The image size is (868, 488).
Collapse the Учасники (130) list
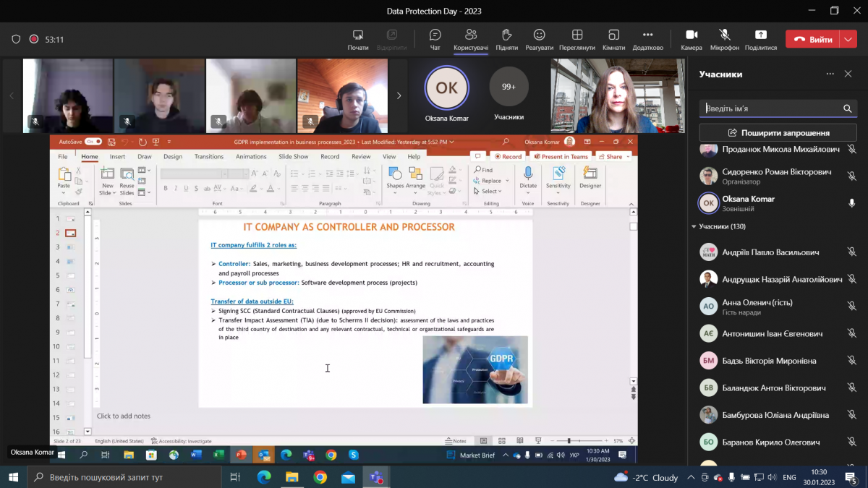click(x=694, y=226)
